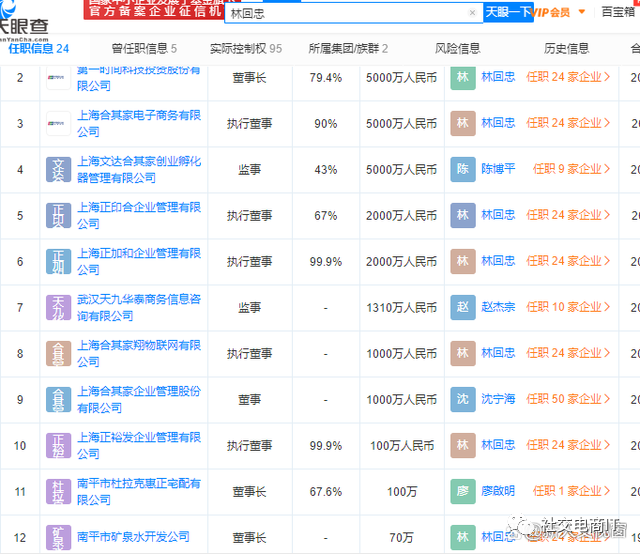Click the 矿泉 company logo icon

tap(58, 537)
